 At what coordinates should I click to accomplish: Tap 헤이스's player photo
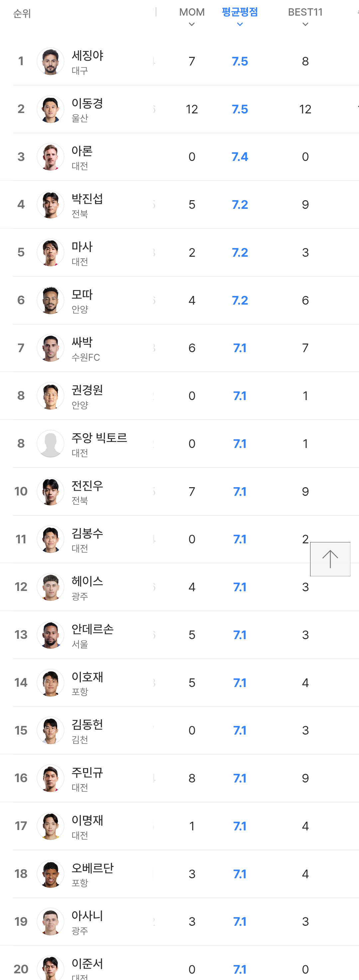coord(50,587)
